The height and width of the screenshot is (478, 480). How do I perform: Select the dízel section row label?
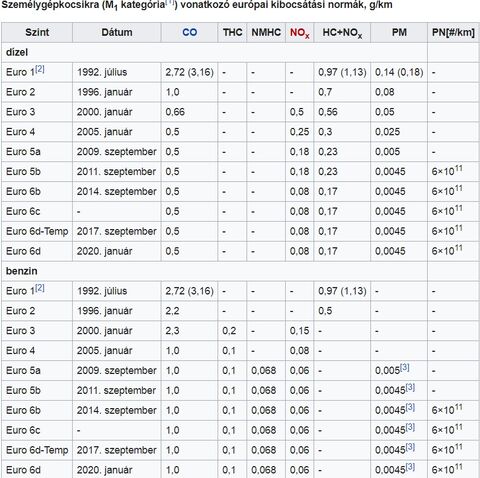(17, 52)
